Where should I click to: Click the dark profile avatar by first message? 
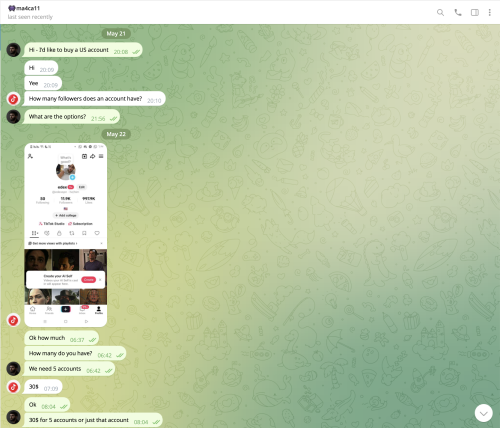(13, 50)
